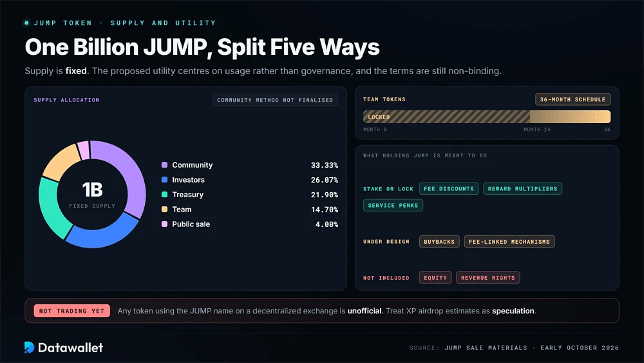Click the 4.00% Public sale value
This screenshot has height=363, width=644.
tap(327, 224)
